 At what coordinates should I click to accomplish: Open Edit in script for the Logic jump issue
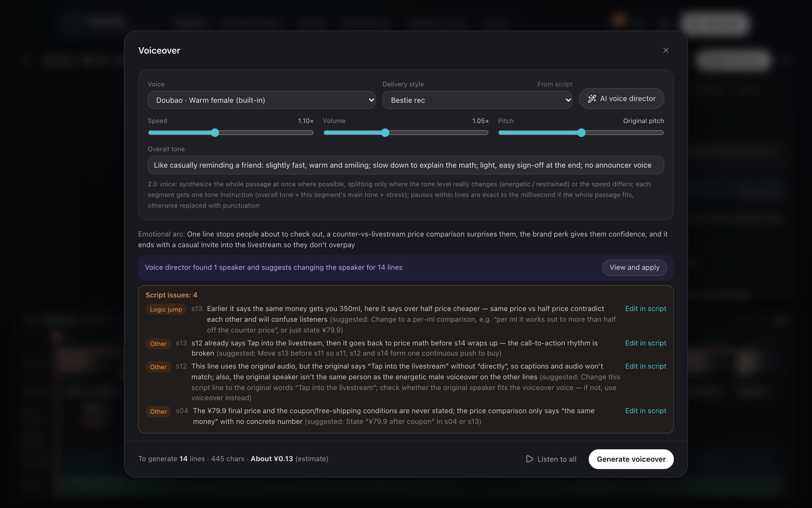coord(646,308)
